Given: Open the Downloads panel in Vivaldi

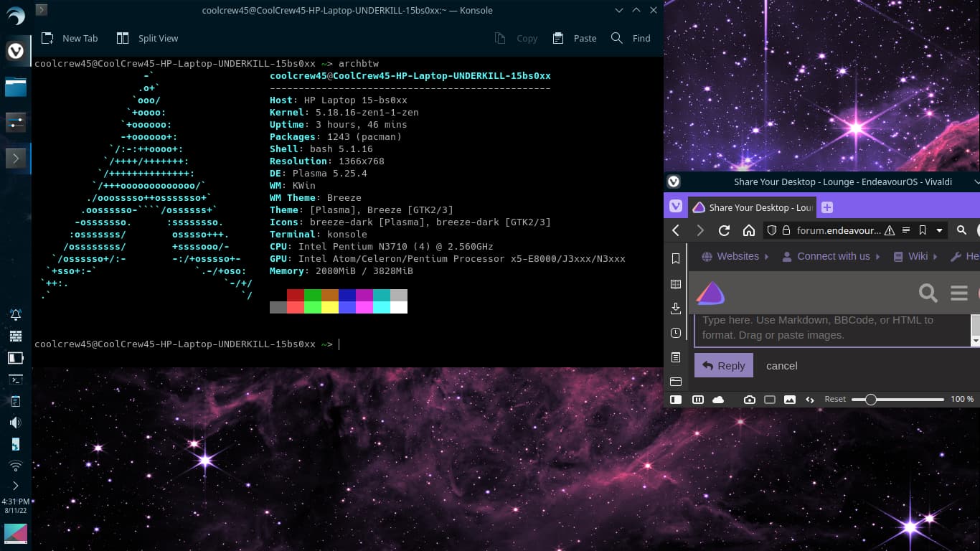Looking at the screenshot, I should (676, 309).
